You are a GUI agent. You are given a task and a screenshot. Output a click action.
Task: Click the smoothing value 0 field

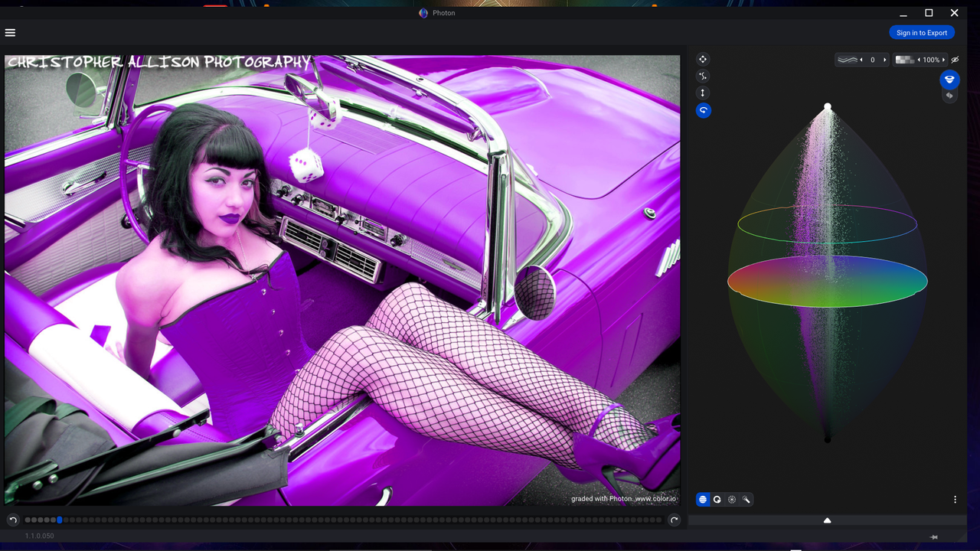[x=873, y=60]
